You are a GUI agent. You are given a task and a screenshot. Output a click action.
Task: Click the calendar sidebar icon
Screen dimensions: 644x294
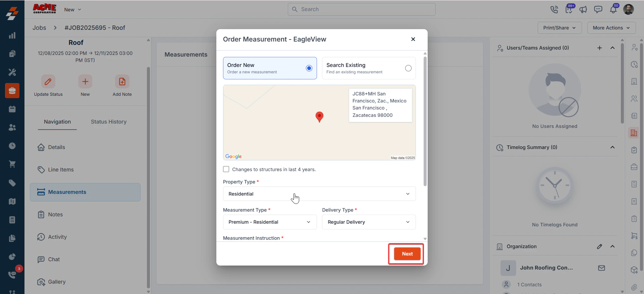[12, 109]
